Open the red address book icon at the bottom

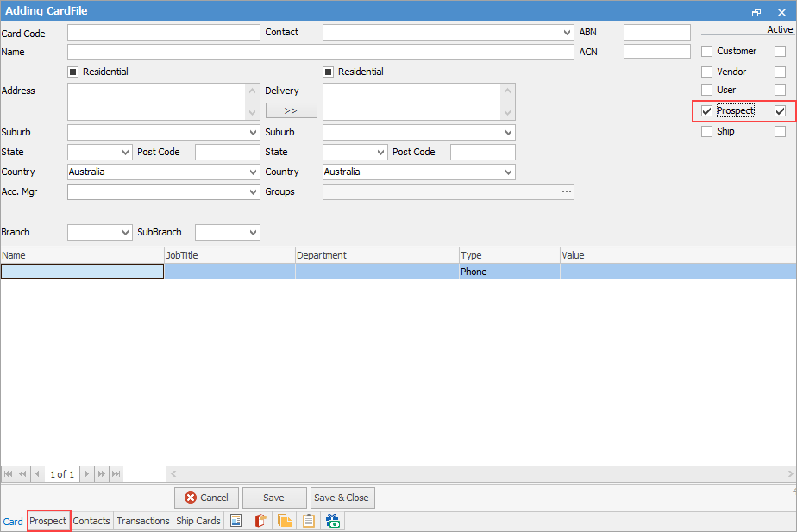[260, 521]
